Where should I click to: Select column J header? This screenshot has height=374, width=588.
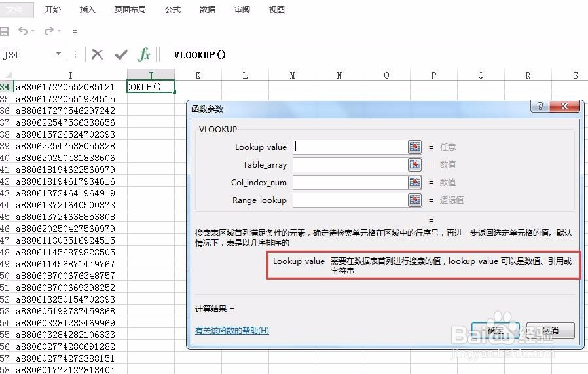pos(151,75)
